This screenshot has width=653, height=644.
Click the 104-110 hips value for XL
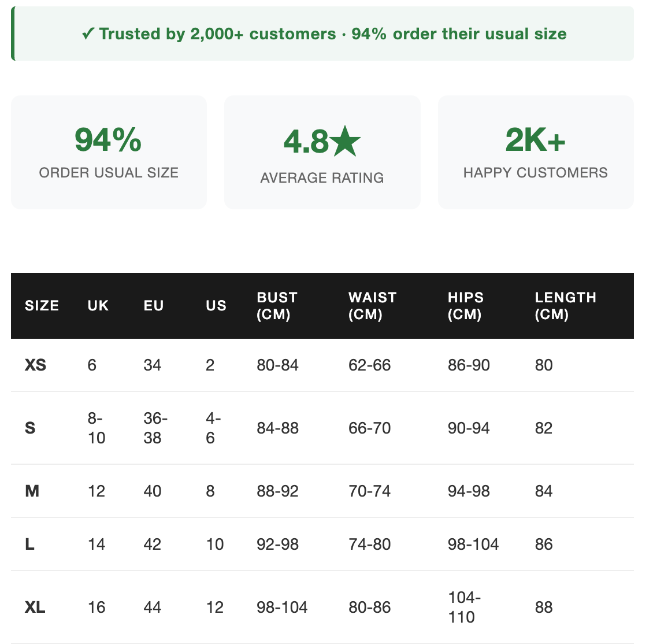point(464,607)
